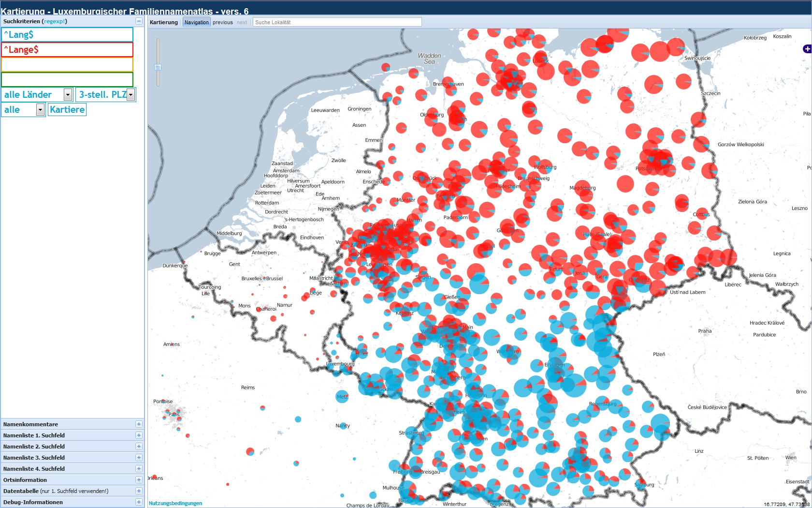This screenshot has height=508, width=812.
Task: Expand Namenliste 3. Suchfeld panel plus icon
Action: point(139,458)
